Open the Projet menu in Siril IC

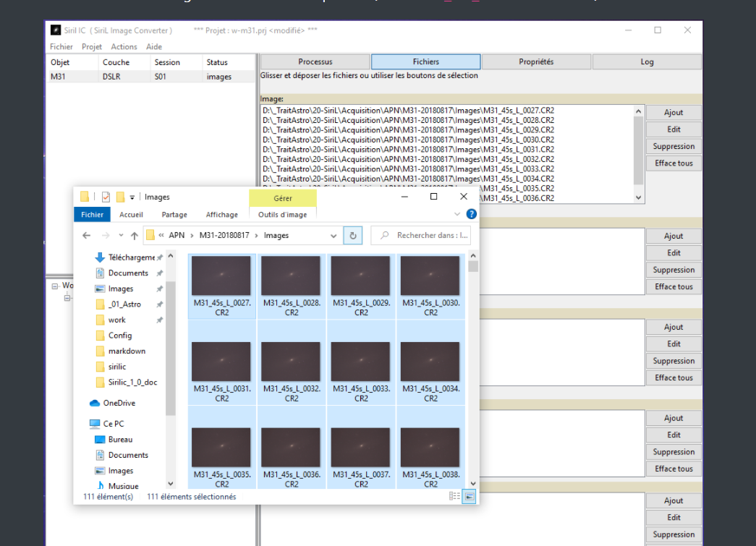pos(92,47)
